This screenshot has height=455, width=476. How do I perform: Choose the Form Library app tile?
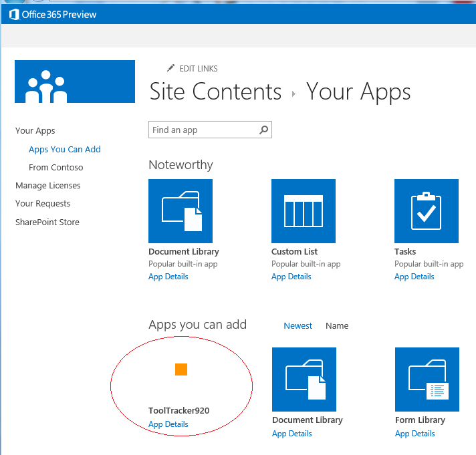pyautogui.click(x=427, y=380)
